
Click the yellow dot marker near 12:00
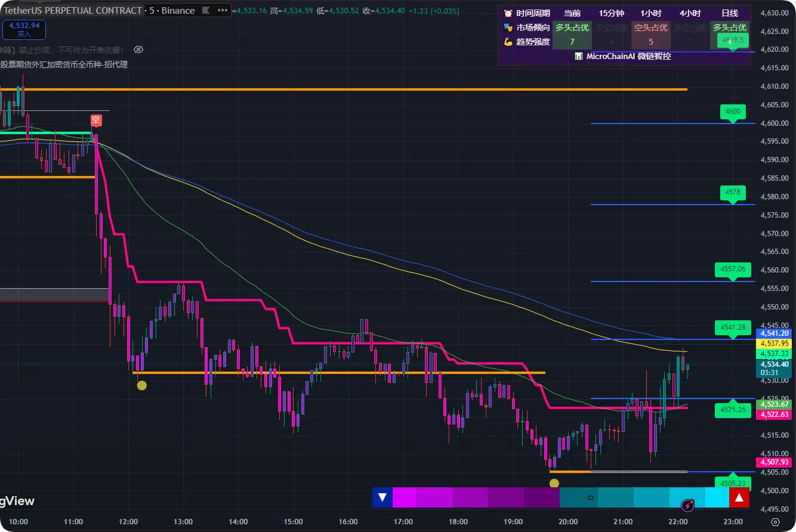[141, 385]
